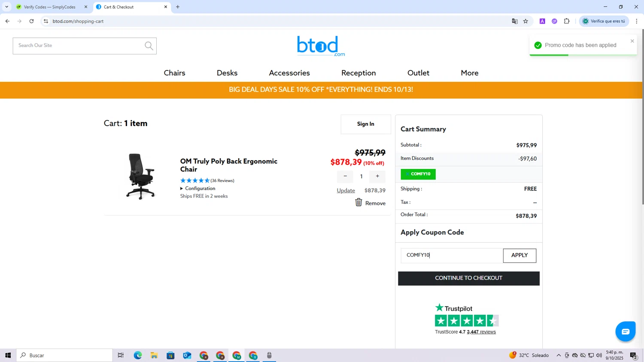Close the promo code applied notification

pos(632,41)
